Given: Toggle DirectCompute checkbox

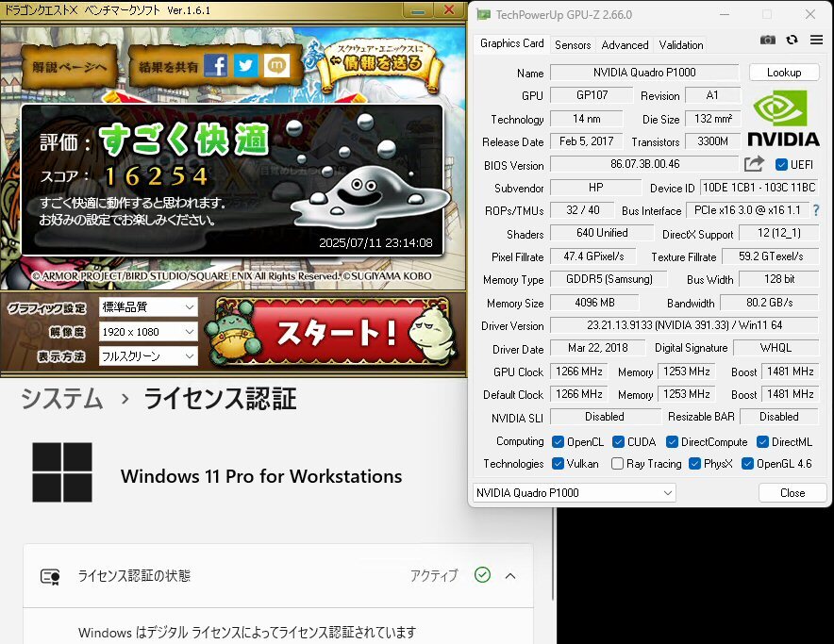Looking at the screenshot, I should point(673,442).
